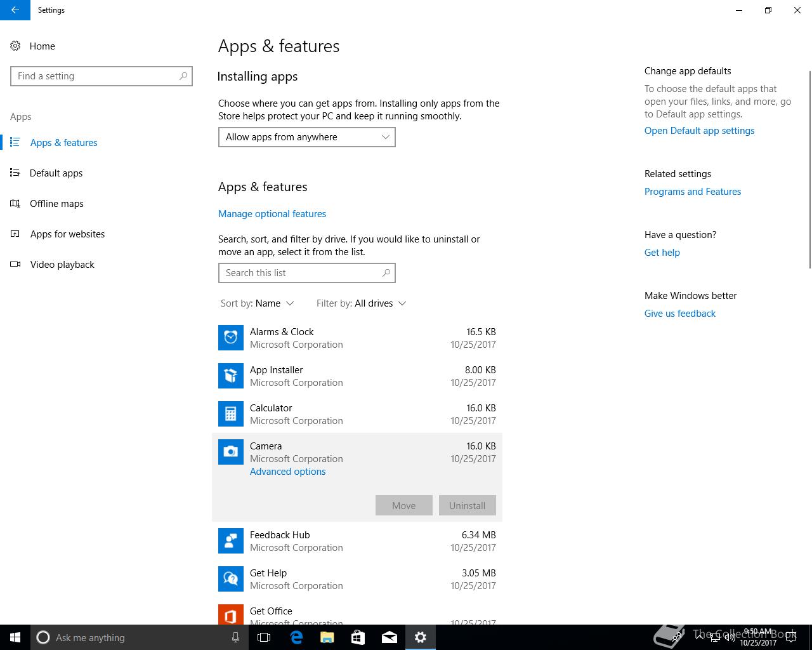
Task: Click the 8.00 KB size value
Action: click(480, 370)
